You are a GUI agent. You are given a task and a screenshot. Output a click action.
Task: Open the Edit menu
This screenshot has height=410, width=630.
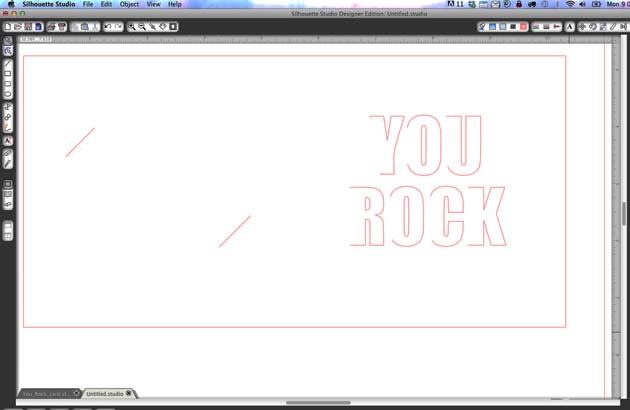click(106, 4)
